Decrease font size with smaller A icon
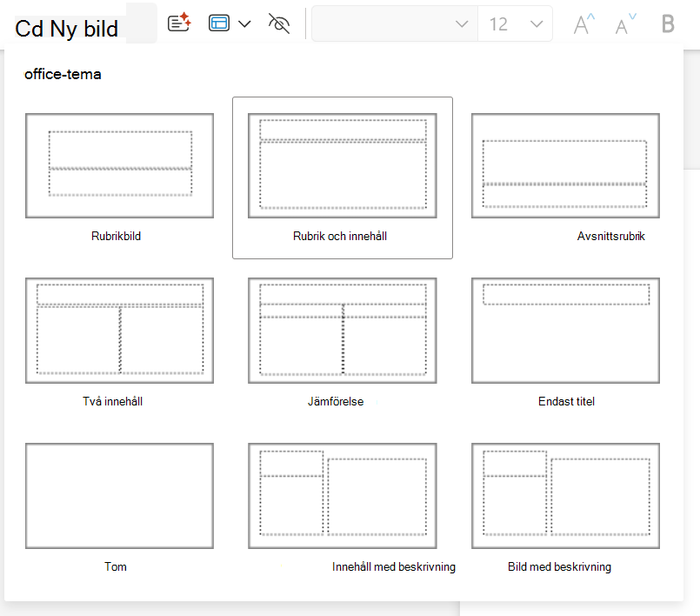This screenshot has height=616, width=700. [625, 24]
